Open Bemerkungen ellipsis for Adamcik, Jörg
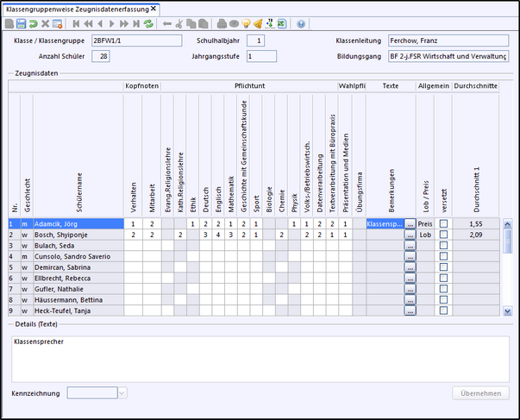Viewport: 520px width, 420px height. pyautogui.click(x=410, y=223)
